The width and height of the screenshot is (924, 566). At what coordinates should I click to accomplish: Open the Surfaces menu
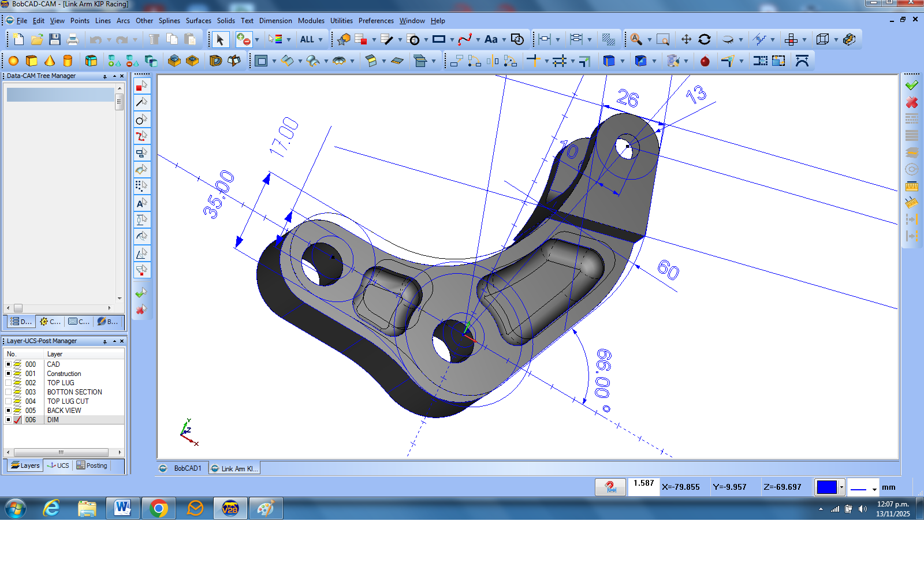(x=198, y=21)
